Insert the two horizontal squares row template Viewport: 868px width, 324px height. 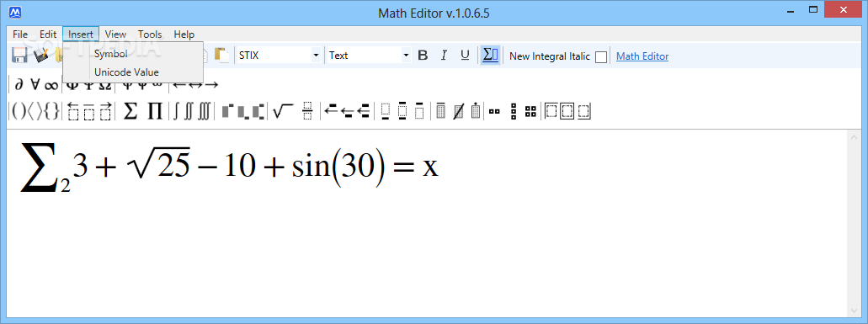(494, 112)
